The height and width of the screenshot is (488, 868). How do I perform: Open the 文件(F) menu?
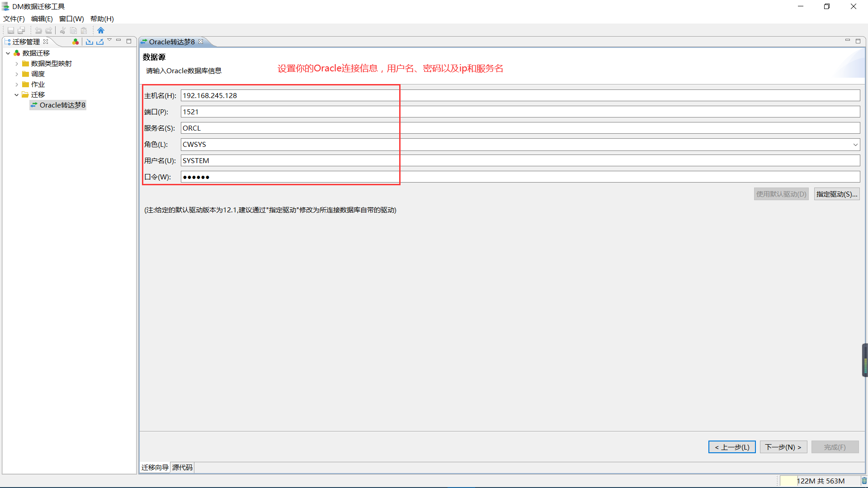14,19
